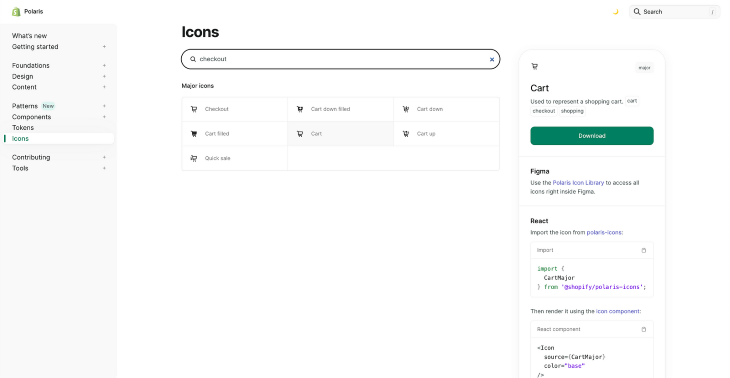The width and height of the screenshot is (730, 378).
Task: Focus the icon search input field
Action: (x=341, y=59)
